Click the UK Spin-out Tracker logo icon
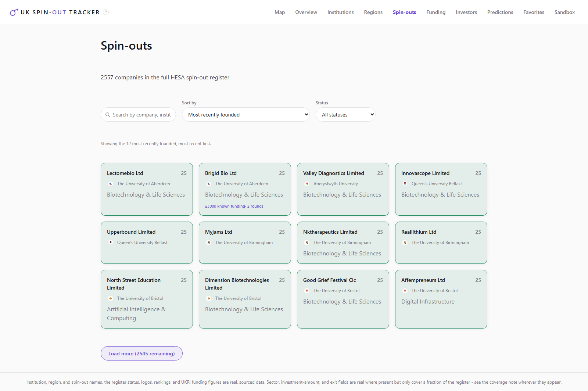 tap(14, 12)
